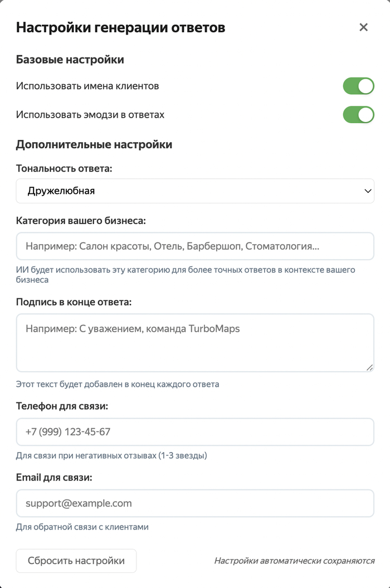Close the response generation settings dialog

(363, 27)
